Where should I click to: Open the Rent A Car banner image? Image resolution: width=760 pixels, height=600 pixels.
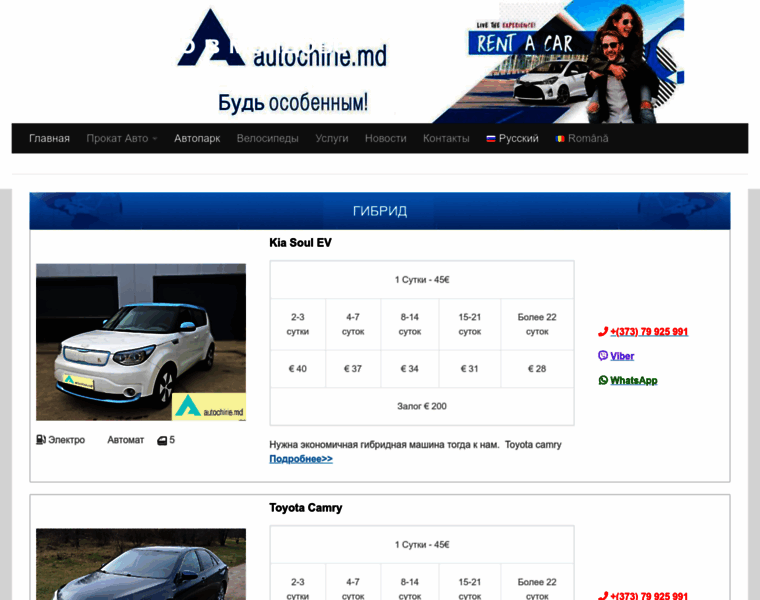tap(557, 62)
